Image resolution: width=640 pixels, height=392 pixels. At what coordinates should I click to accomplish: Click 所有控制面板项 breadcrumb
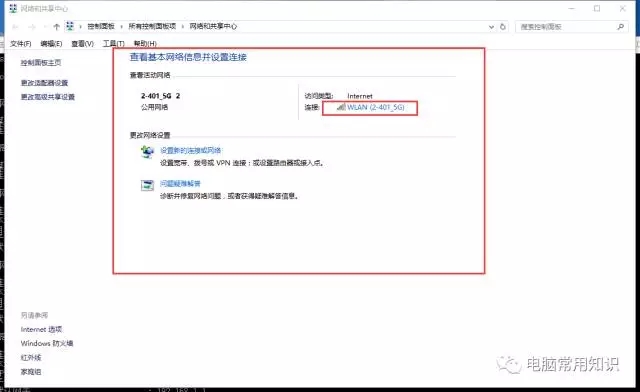(152, 27)
